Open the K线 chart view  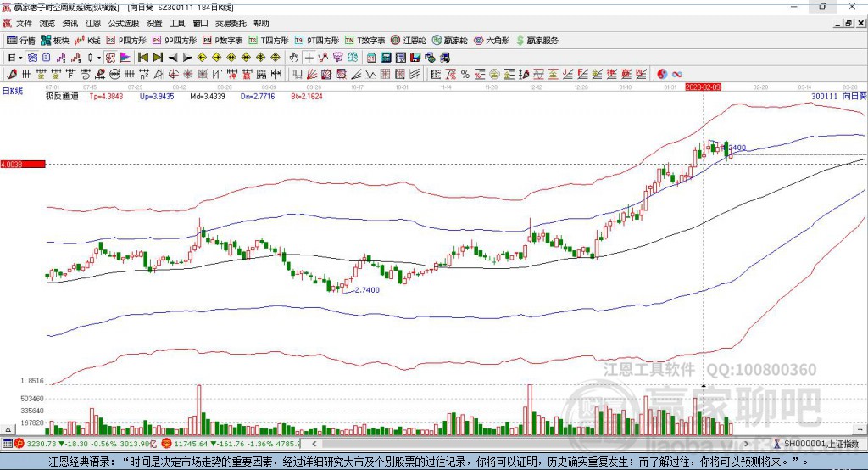point(88,40)
